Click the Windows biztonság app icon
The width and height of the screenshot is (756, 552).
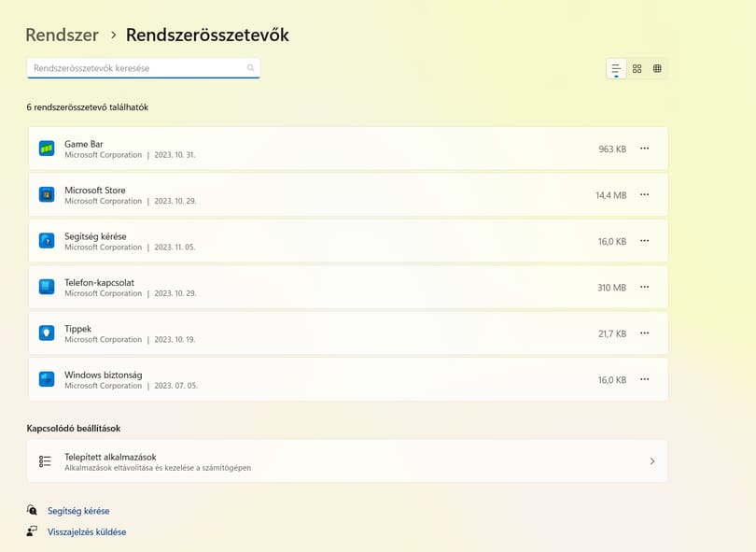pyautogui.click(x=47, y=379)
